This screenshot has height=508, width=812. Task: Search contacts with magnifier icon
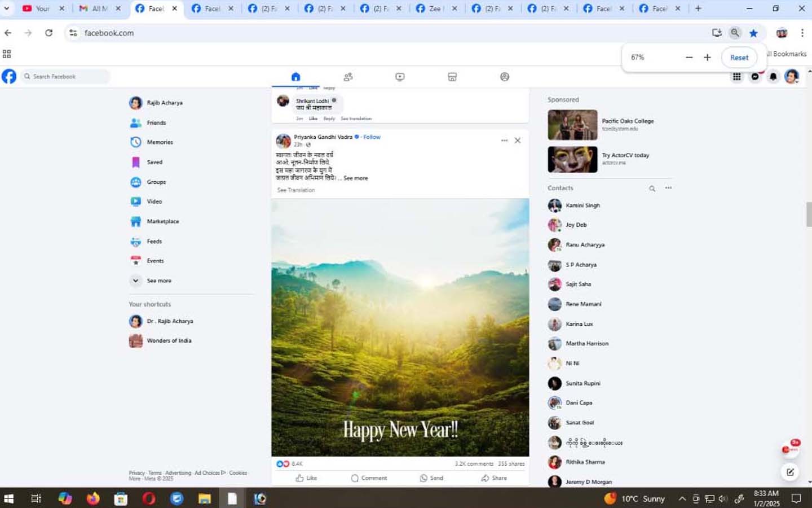(652, 189)
